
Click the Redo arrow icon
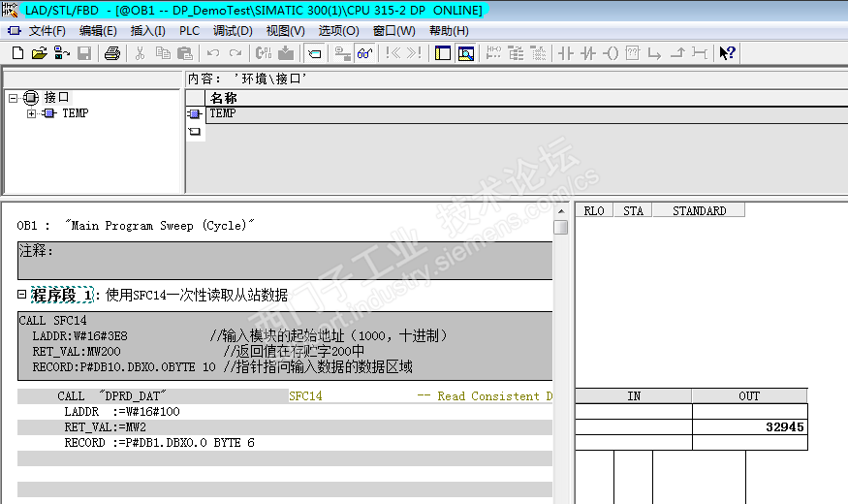click(x=236, y=53)
